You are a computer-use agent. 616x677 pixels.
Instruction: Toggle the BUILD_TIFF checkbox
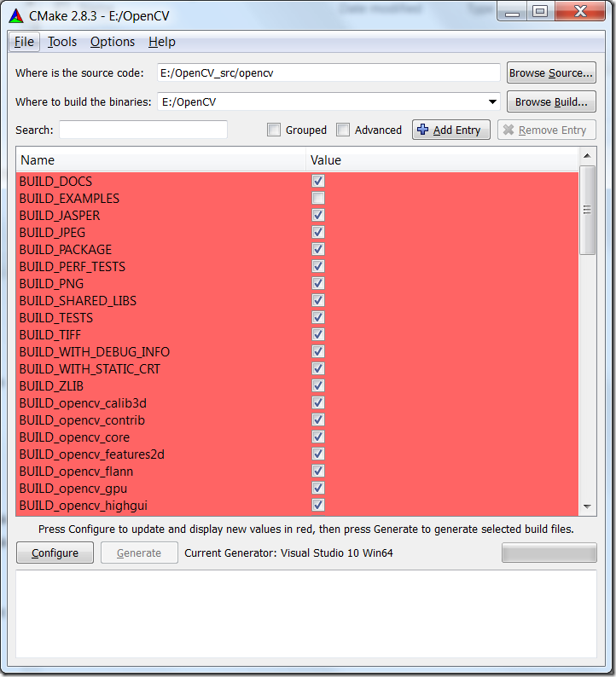tap(318, 334)
